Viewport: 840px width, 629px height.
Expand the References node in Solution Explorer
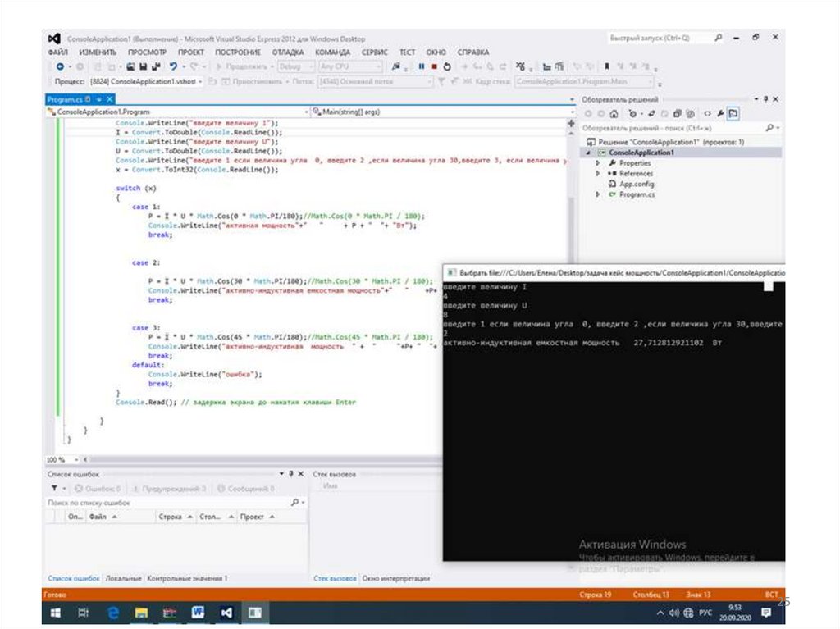click(598, 174)
